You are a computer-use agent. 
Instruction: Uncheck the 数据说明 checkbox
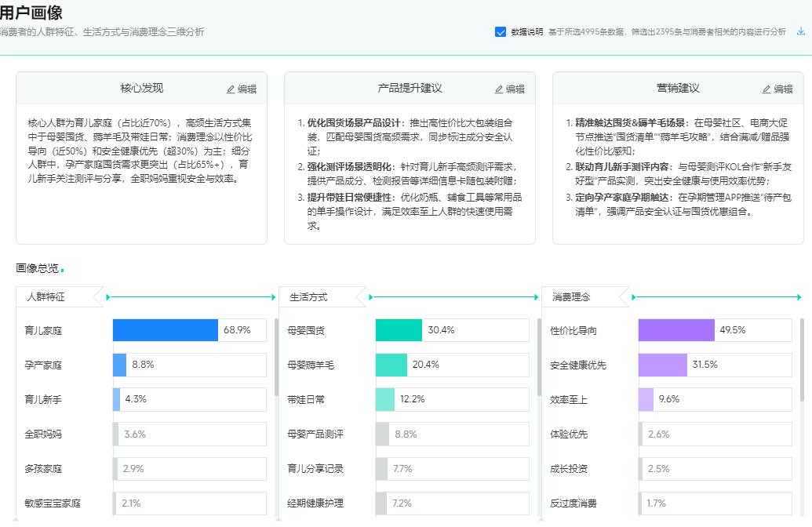pos(500,31)
